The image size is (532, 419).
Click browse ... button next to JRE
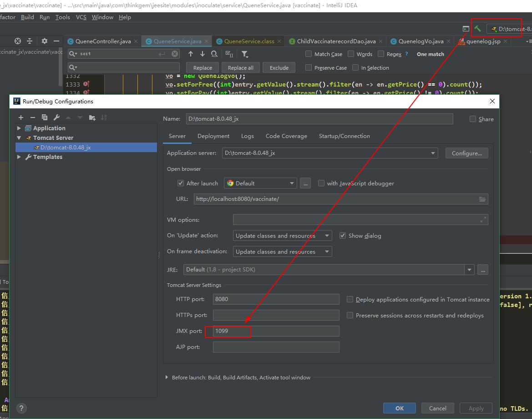coord(483,270)
